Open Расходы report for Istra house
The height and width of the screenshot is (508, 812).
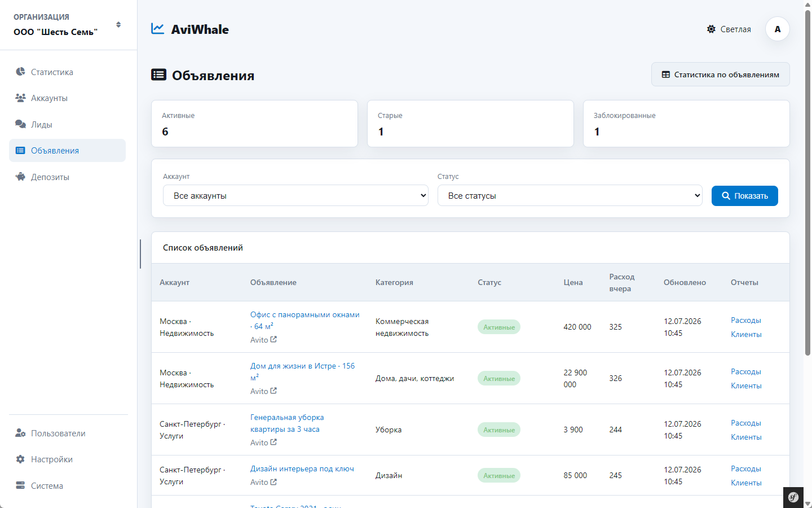746,371
